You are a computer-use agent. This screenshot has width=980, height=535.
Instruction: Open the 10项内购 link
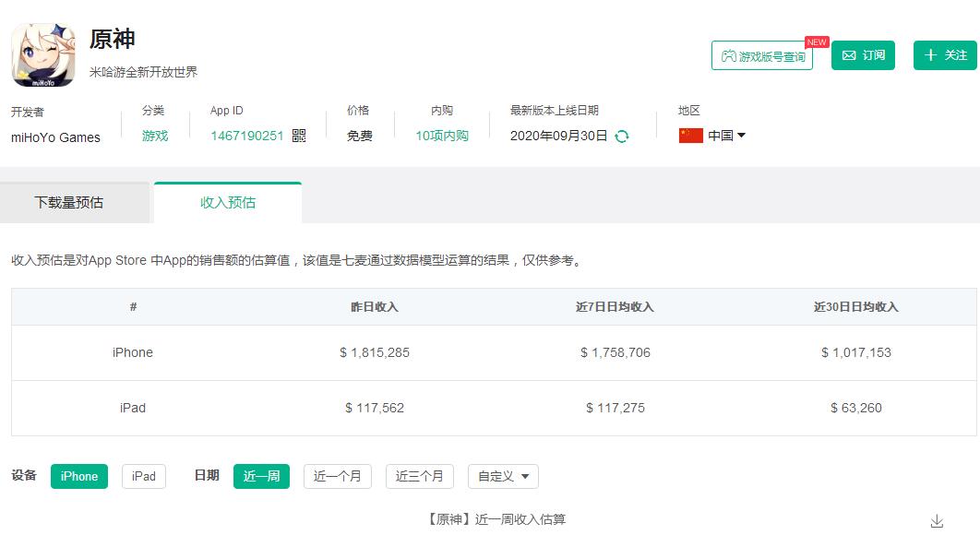pos(442,136)
